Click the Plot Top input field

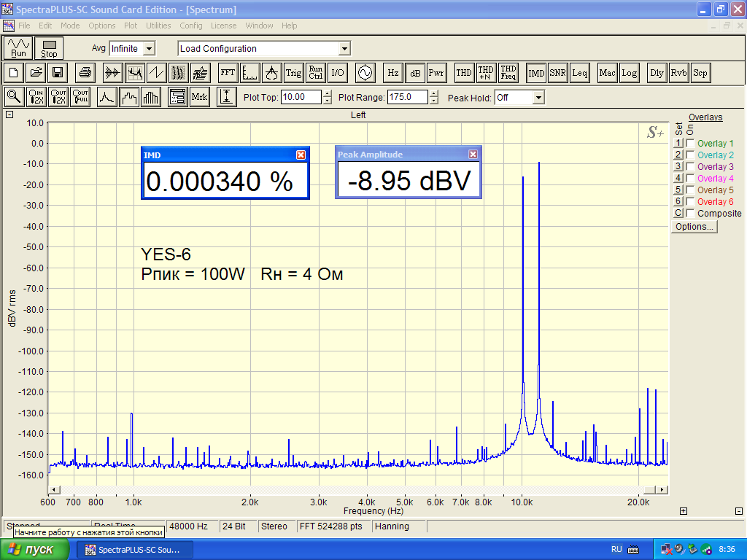coord(300,97)
